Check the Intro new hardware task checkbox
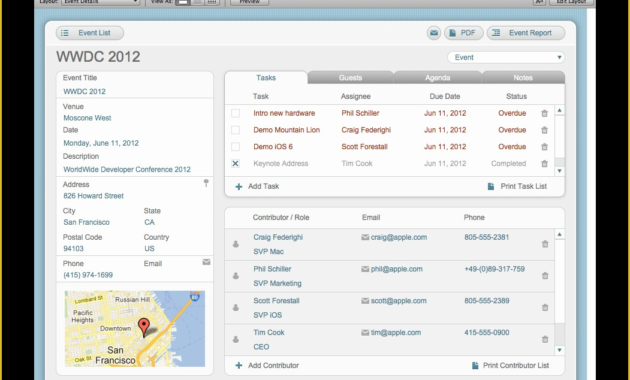 (235, 113)
